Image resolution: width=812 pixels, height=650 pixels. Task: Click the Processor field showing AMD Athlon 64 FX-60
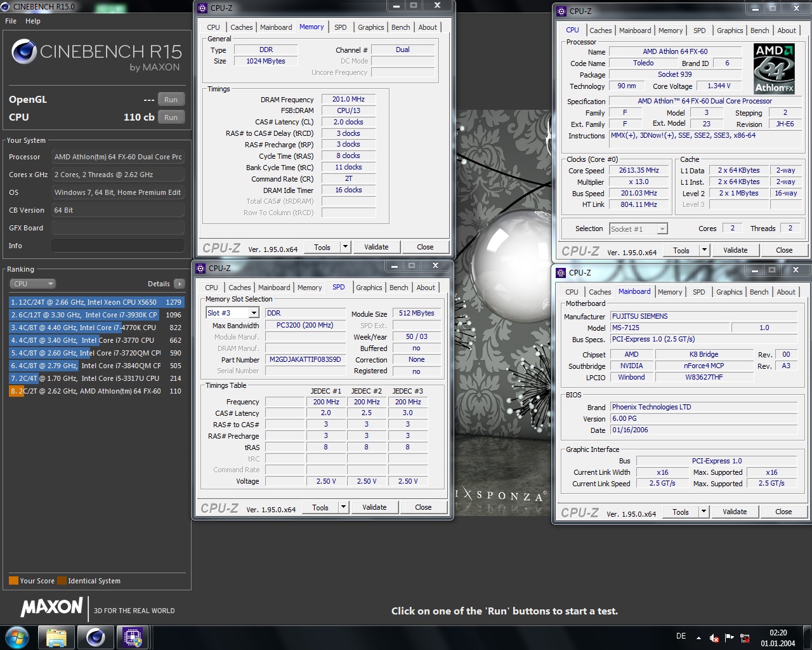[118, 157]
